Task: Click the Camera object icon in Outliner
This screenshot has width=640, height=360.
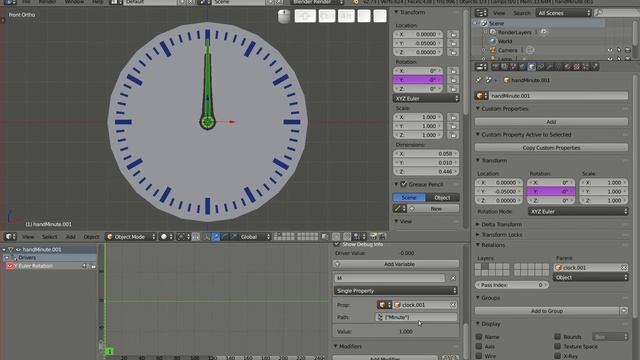Action: pyautogui.click(x=493, y=50)
